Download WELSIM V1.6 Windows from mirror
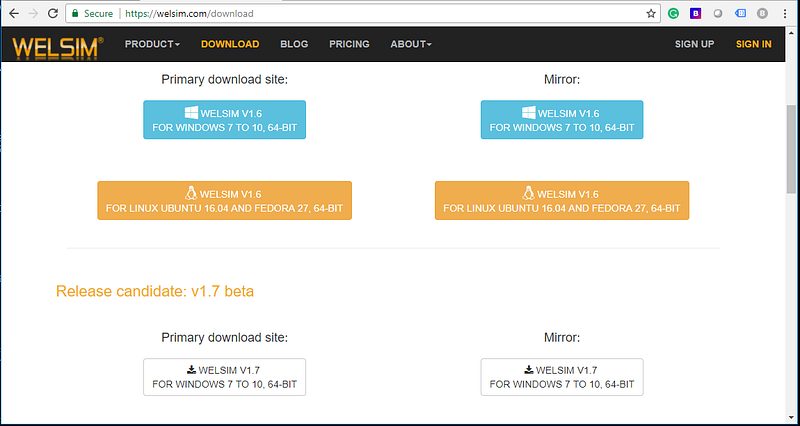The height and width of the screenshot is (426, 800). click(562, 119)
